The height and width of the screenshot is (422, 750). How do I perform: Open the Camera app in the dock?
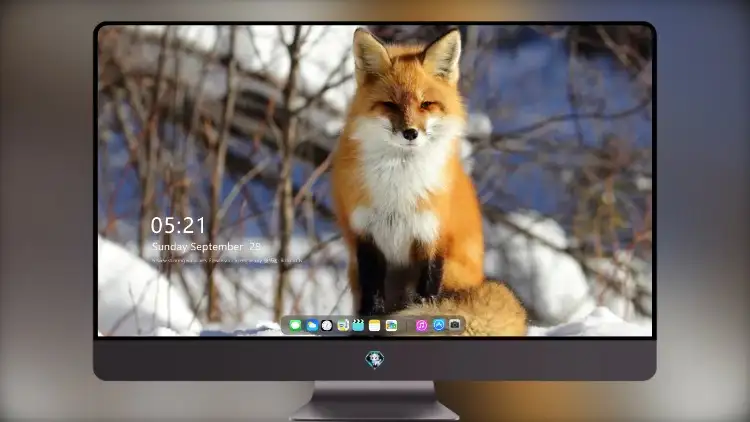[x=455, y=325]
